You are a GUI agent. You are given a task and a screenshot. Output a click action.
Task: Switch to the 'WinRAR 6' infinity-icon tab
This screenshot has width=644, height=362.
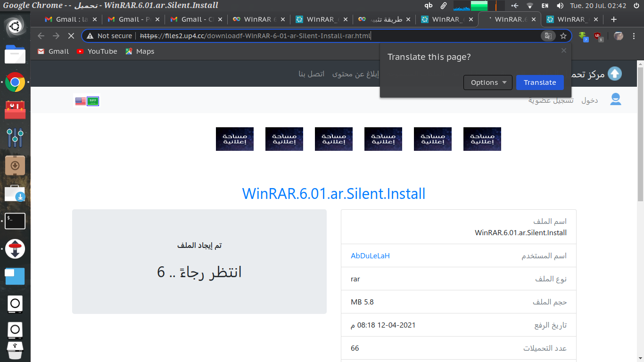pyautogui.click(x=259, y=19)
